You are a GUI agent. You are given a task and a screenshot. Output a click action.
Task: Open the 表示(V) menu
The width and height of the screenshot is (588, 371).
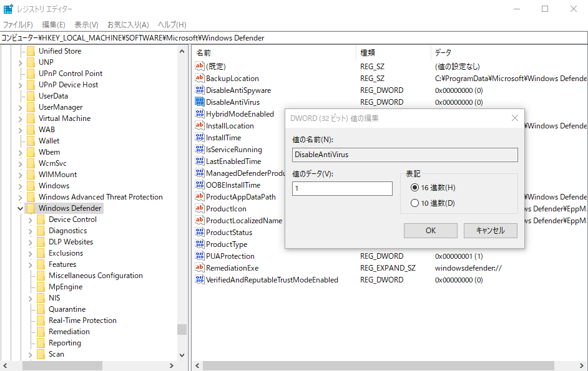coord(86,25)
